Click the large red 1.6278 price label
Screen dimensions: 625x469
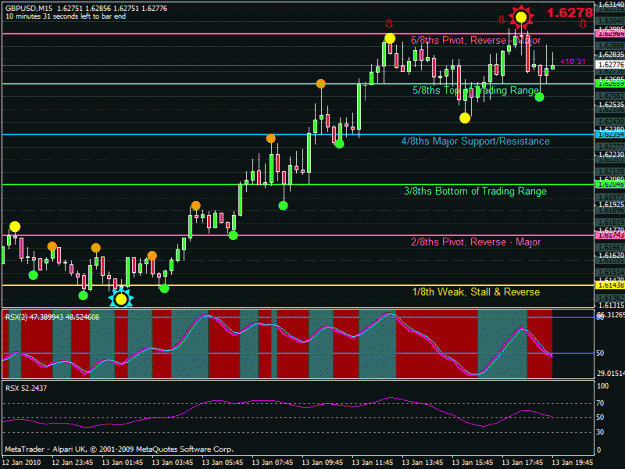coord(569,13)
